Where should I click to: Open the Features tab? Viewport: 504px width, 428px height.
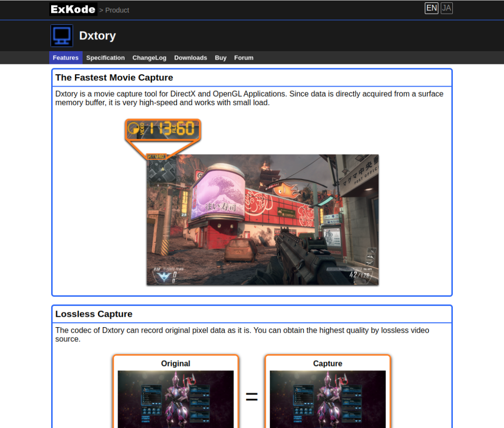[65, 58]
